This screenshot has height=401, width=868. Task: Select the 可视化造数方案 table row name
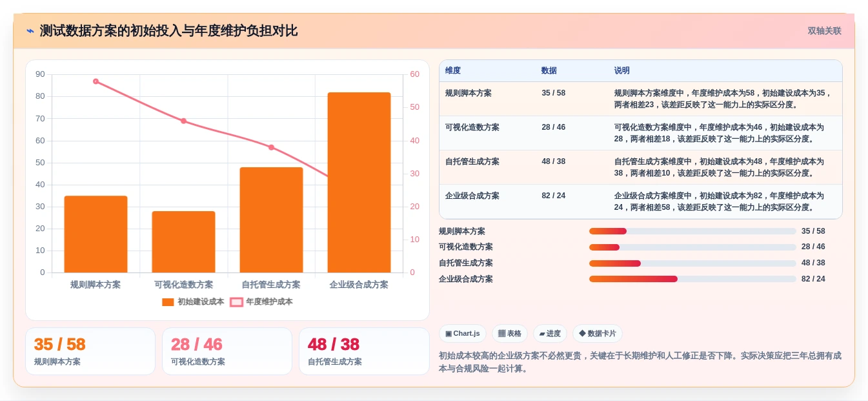tap(472, 127)
